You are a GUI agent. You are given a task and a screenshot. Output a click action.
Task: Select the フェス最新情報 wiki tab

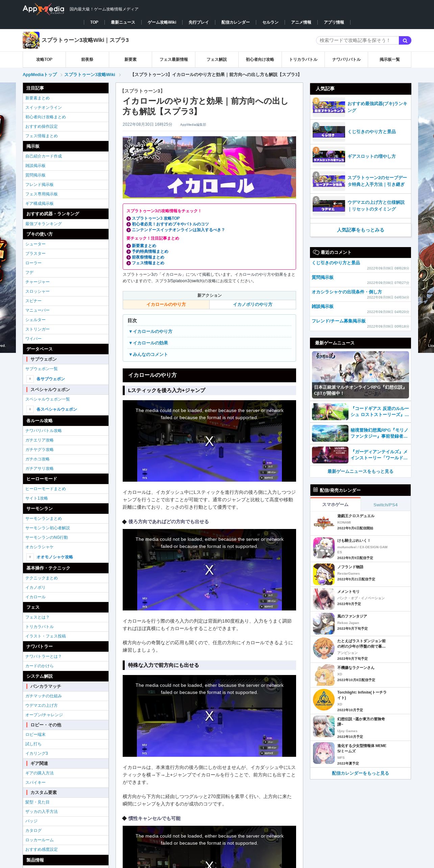tap(174, 59)
